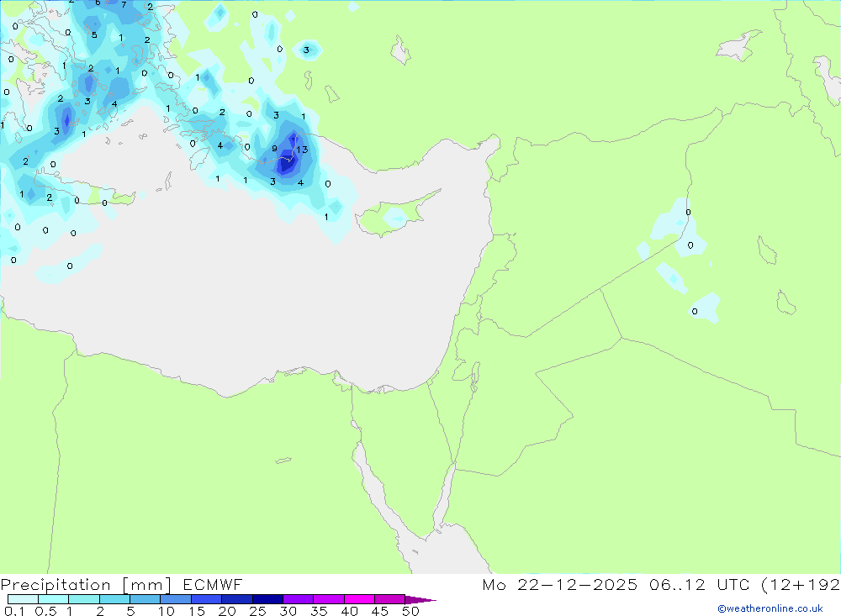The height and width of the screenshot is (616, 841).
Task: Click the legend label '35'
Action: pyautogui.click(x=319, y=611)
